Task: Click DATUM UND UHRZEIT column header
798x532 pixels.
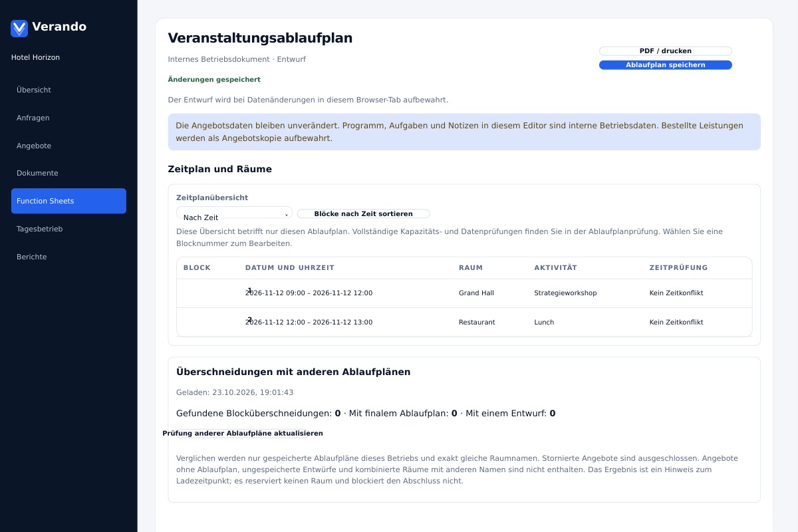Action: point(290,268)
